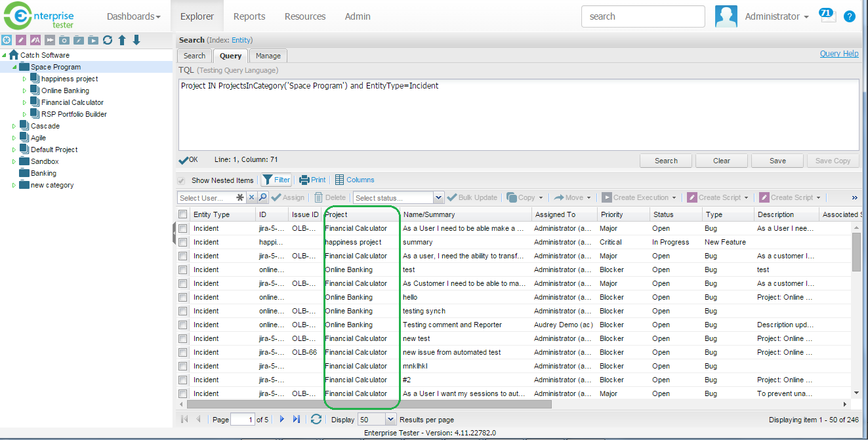
Task: Click the Print icon in grid toolbar
Action: pyautogui.click(x=312, y=180)
